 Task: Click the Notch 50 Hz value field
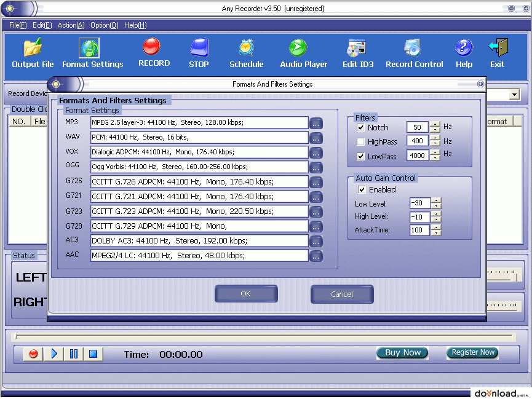pyautogui.click(x=418, y=127)
